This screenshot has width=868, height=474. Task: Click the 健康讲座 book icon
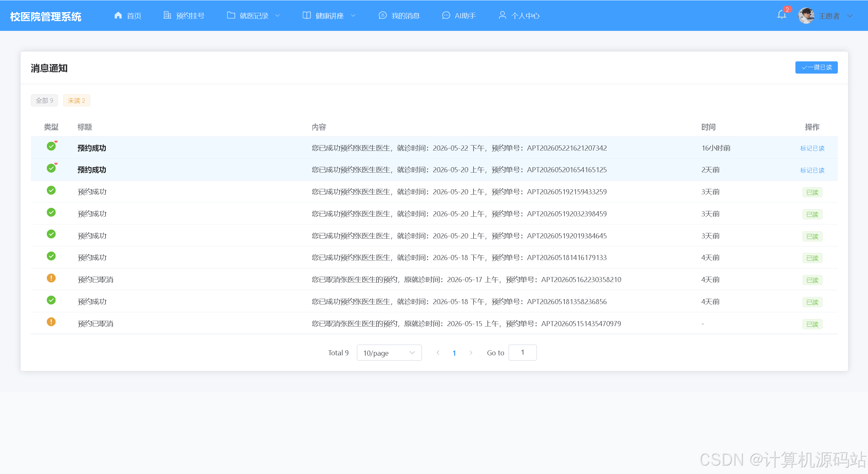(x=307, y=15)
